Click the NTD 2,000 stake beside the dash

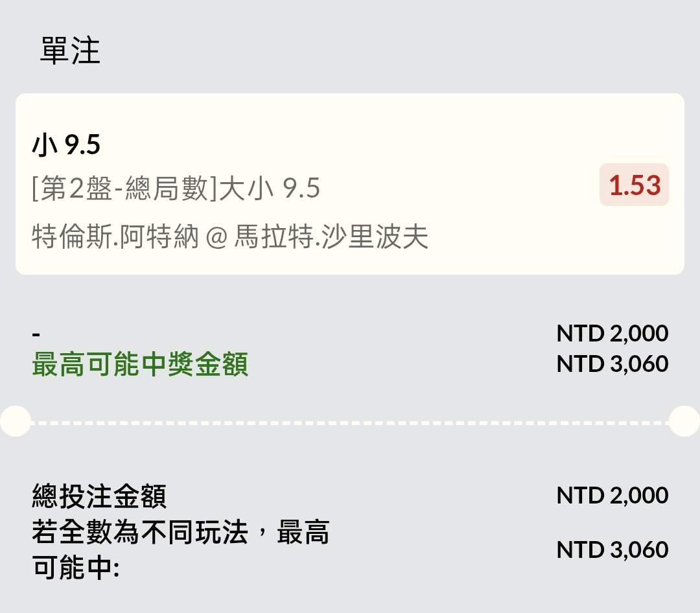(x=612, y=333)
